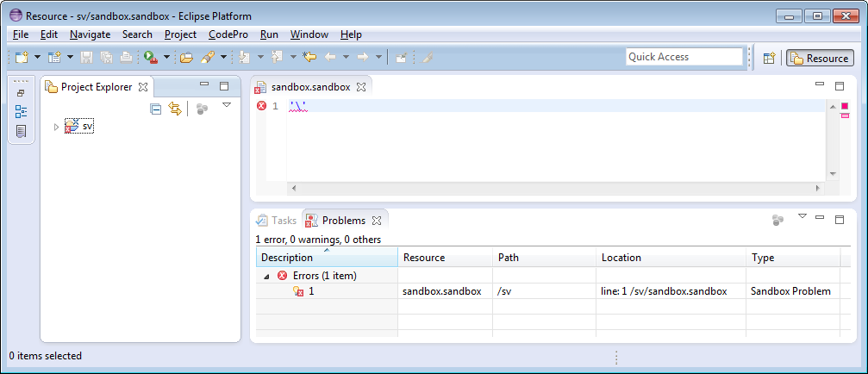Open the Next Annotation dropdown arrow
The width and height of the screenshot is (868, 374).
click(260, 57)
